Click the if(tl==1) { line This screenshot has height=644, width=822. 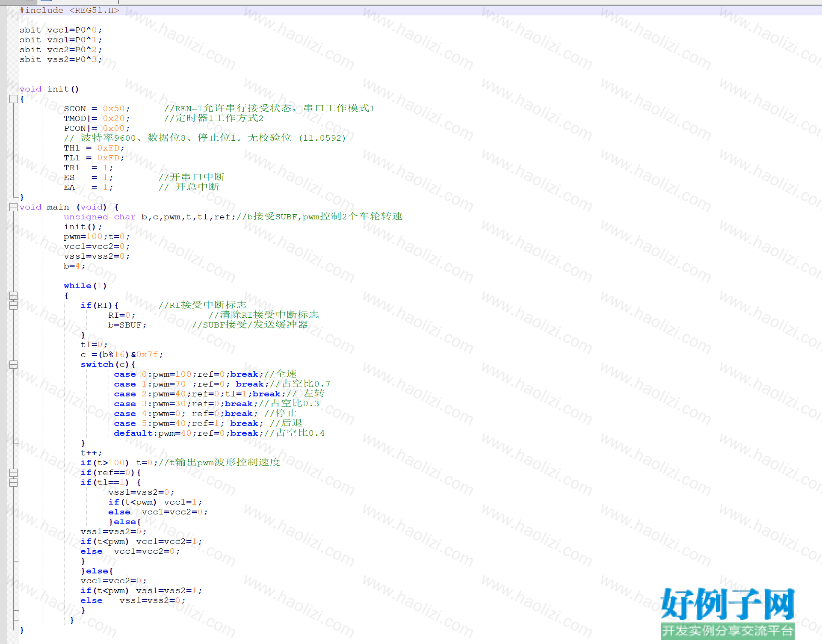click(111, 482)
